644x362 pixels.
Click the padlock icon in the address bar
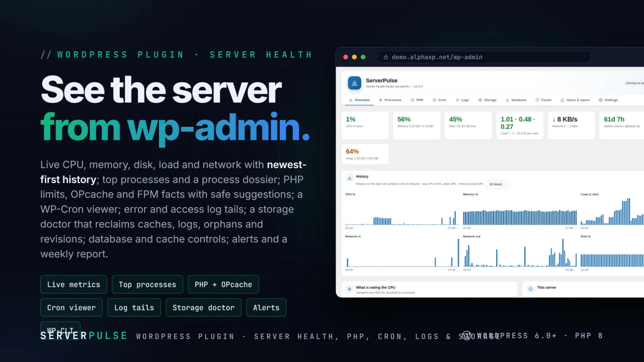click(386, 57)
